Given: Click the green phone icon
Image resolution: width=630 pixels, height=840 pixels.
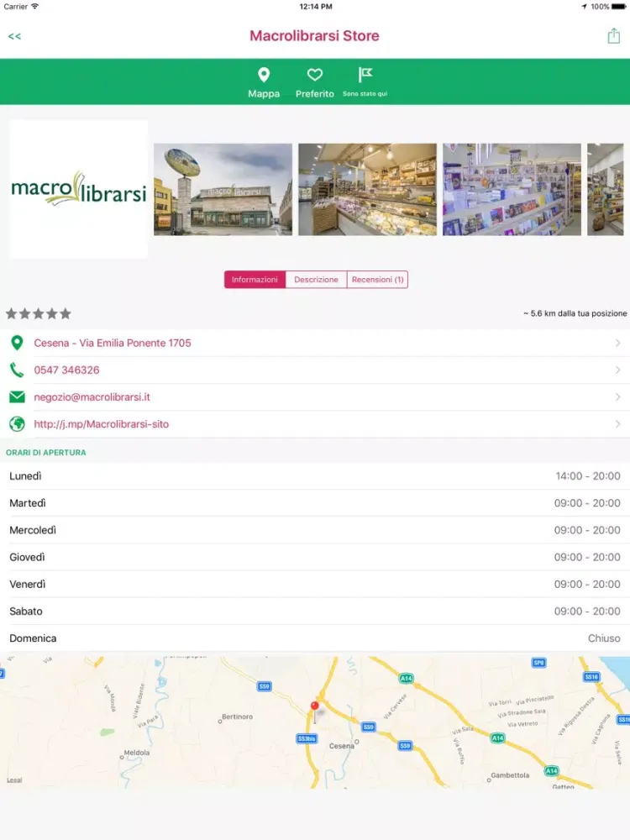Looking at the screenshot, I should pos(17,370).
